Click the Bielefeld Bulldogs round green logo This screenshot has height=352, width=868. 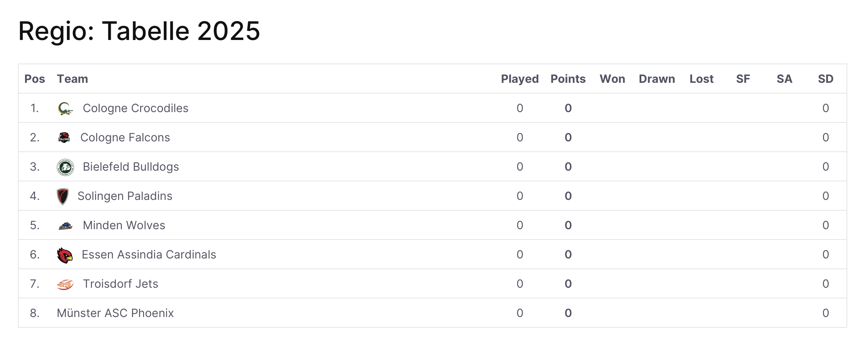[x=65, y=167]
